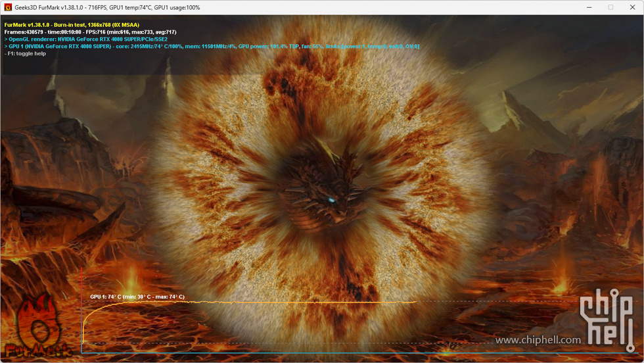Image resolution: width=644 pixels, height=363 pixels.
Task: Minimize the FurMark window
Action: (x=589, y=7)
